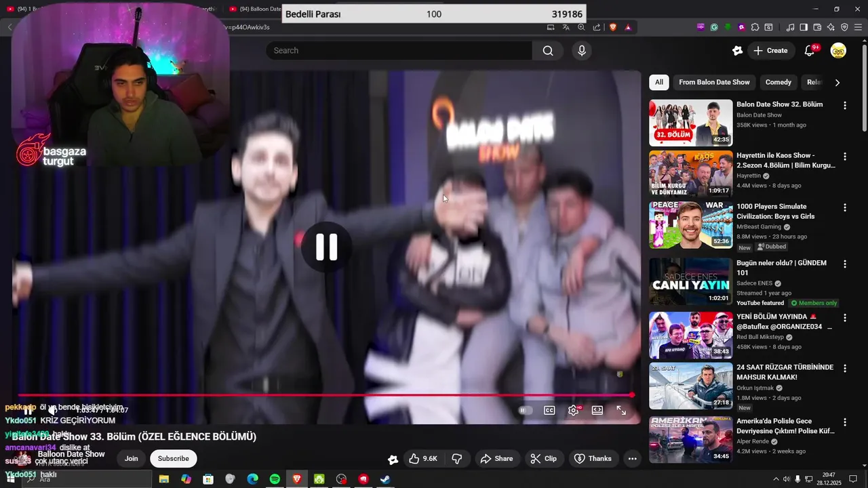Switch to the (94) Balloon Date browser tab
The image size is (868, 488).
click(x=256, y=9)
